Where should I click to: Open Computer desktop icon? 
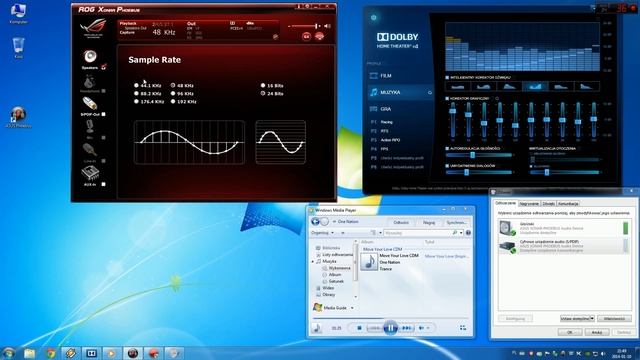tap(18, 13)
